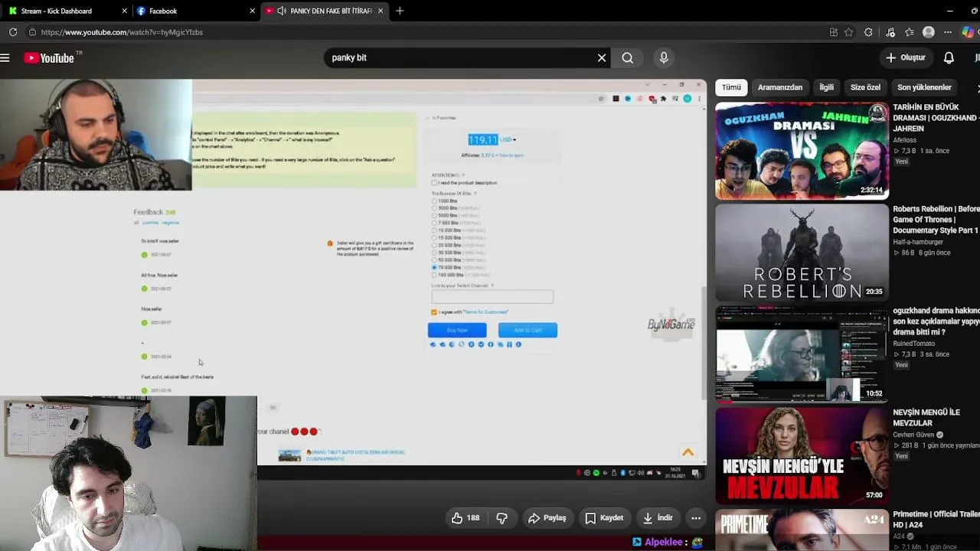Switch to the Facebook tab

pos(195,11)
